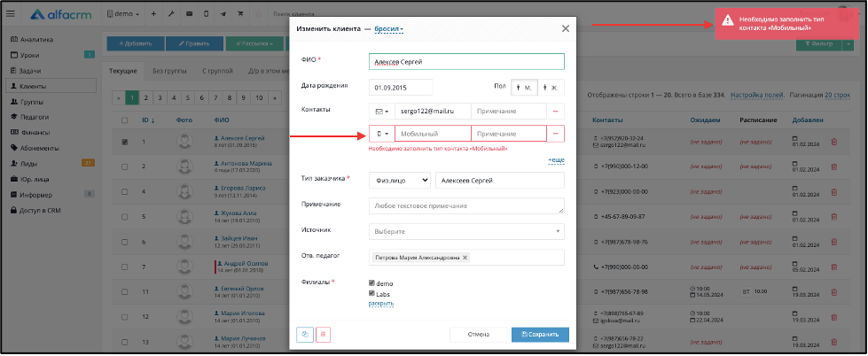Click avatar photo of Жукова Алла
The width and height of the screenshot is (868, 356).
tap(185, 216)
